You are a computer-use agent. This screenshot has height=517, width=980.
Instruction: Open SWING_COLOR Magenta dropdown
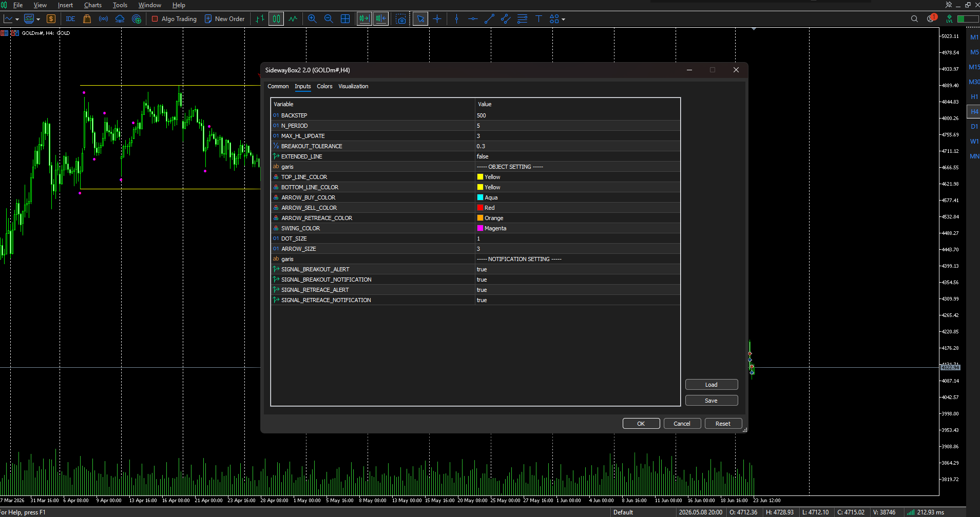pos(578,228)
